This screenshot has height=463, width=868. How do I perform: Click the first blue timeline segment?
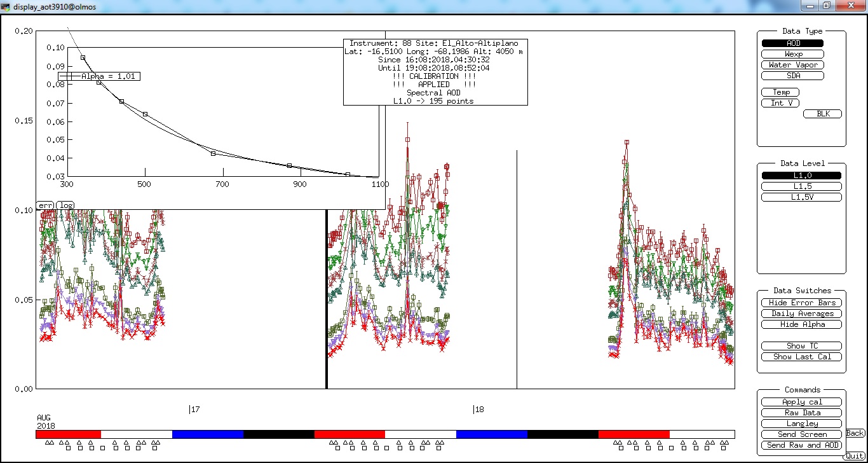click(208, 434)
